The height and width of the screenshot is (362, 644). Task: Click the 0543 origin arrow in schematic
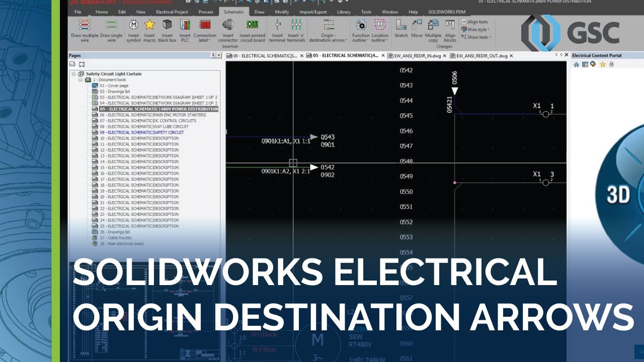pyautogui.click(x=314, y=137)
